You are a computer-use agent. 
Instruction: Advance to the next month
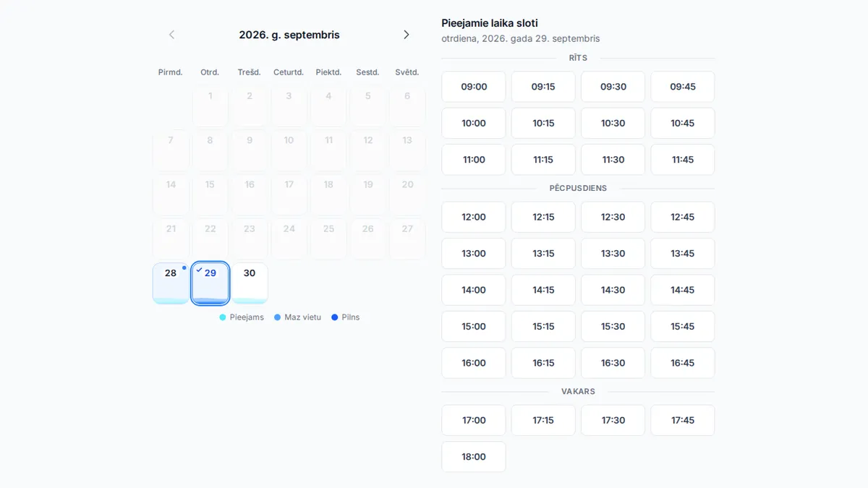(x=407, y=35)
